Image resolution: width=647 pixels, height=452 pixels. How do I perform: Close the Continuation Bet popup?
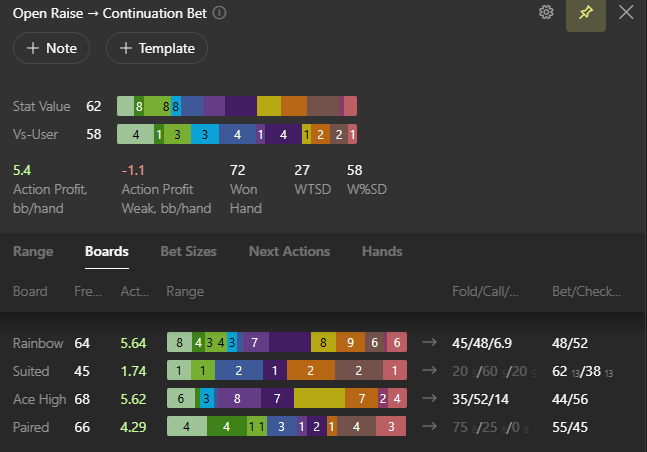(626, 12)
